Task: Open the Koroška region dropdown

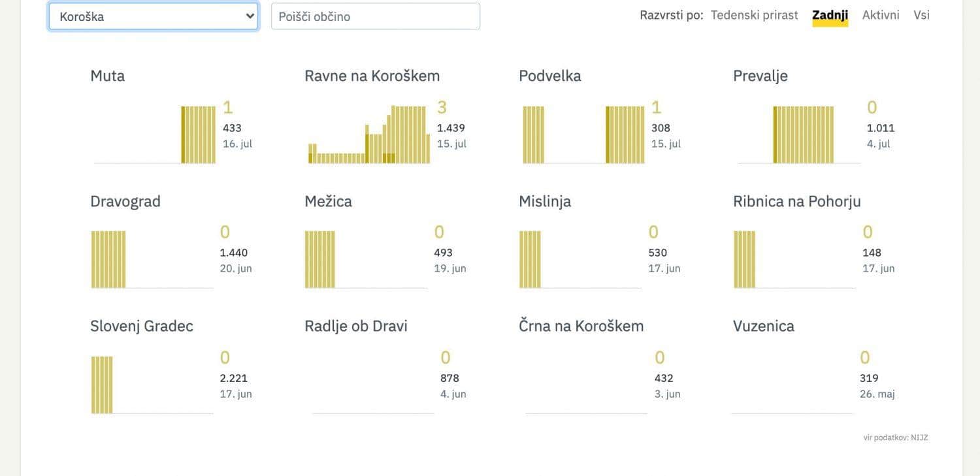Action: coord(153,16)
